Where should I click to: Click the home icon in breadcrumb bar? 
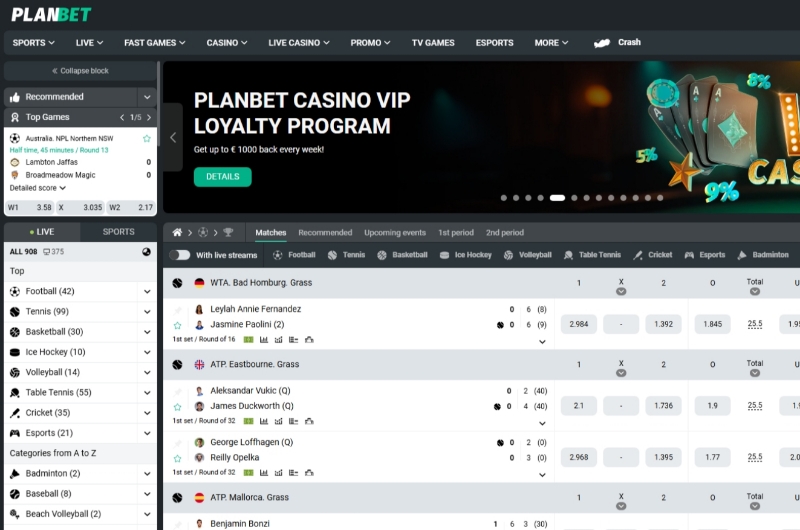(x=177, y=233)
